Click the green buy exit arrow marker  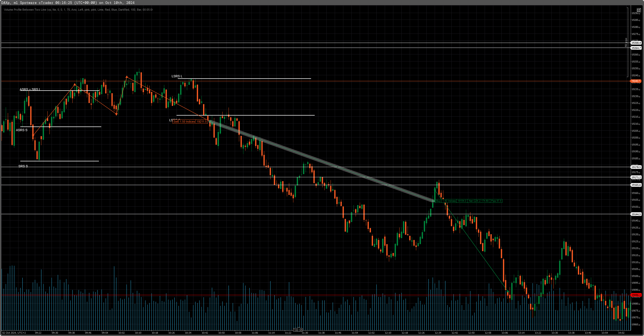pos(433,201)
